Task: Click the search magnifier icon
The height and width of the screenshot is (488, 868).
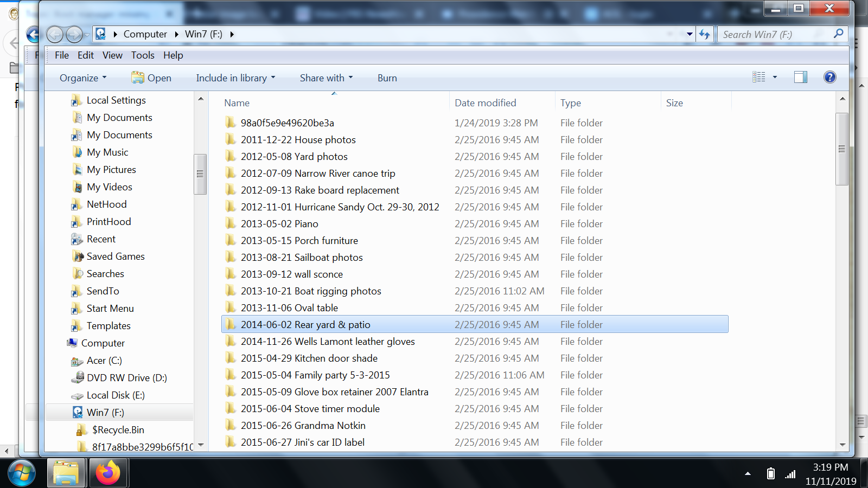Action: point(838,34)
